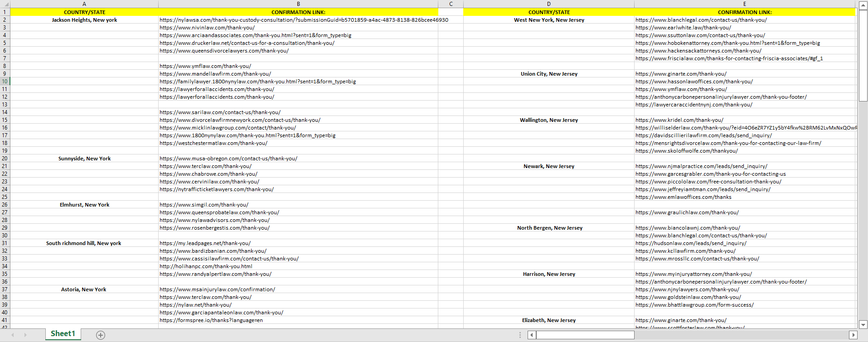Click the vertical scrollbar thumb
This screenshot has height=342, width=868.
click(863, 55)
